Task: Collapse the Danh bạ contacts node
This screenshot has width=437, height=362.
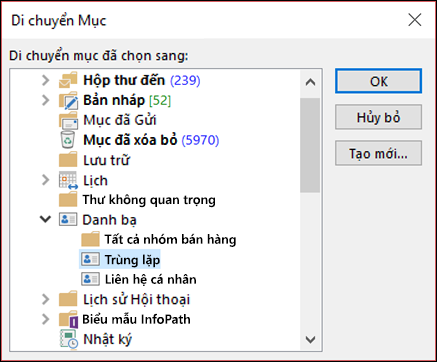Action: pyautogui.click(x=45, y=219)
